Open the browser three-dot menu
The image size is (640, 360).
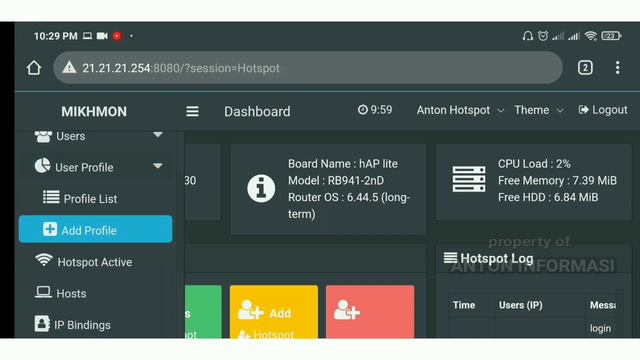[x=618, y=68]
